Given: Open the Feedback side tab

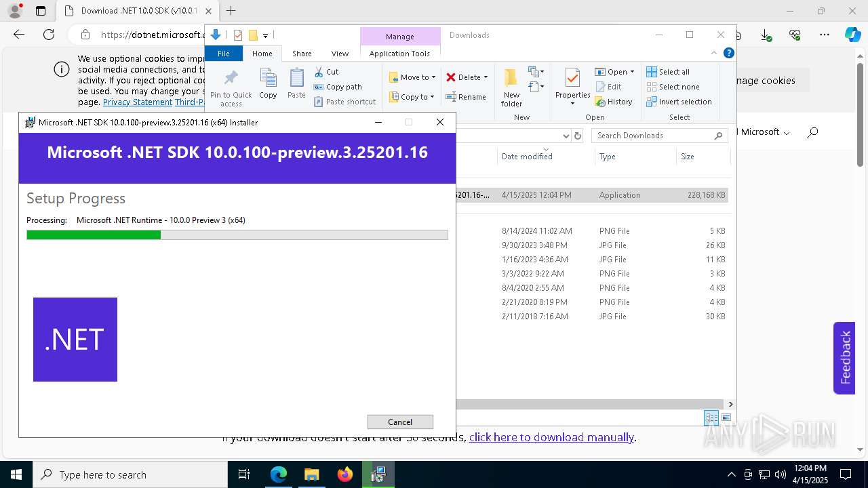Looking at the screenshot, I should click(x=844, y=358).
